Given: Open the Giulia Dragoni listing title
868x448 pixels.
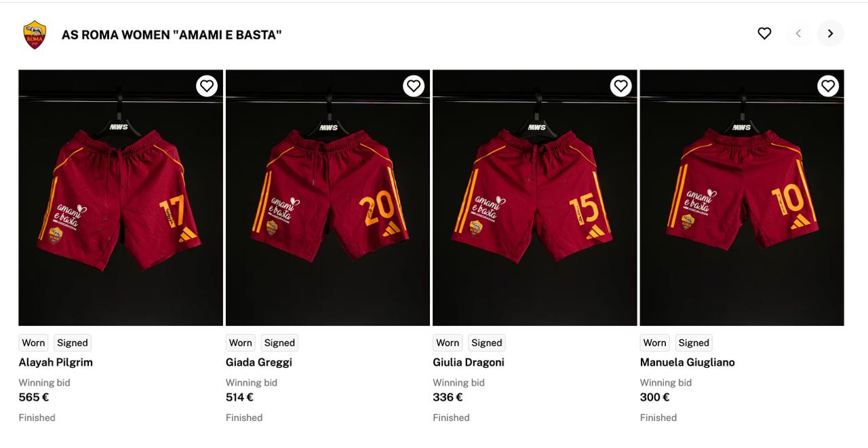Looking at the screenshot, I should (469, 362).
